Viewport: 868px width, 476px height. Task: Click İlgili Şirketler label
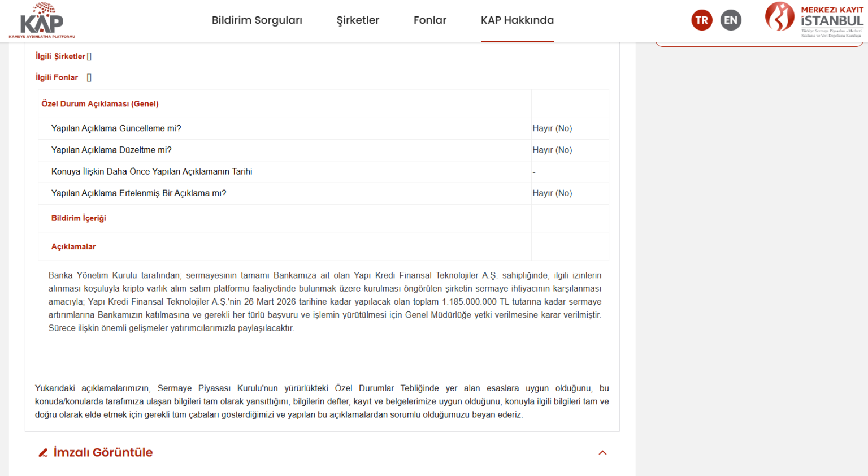click(x=60, y=56)
